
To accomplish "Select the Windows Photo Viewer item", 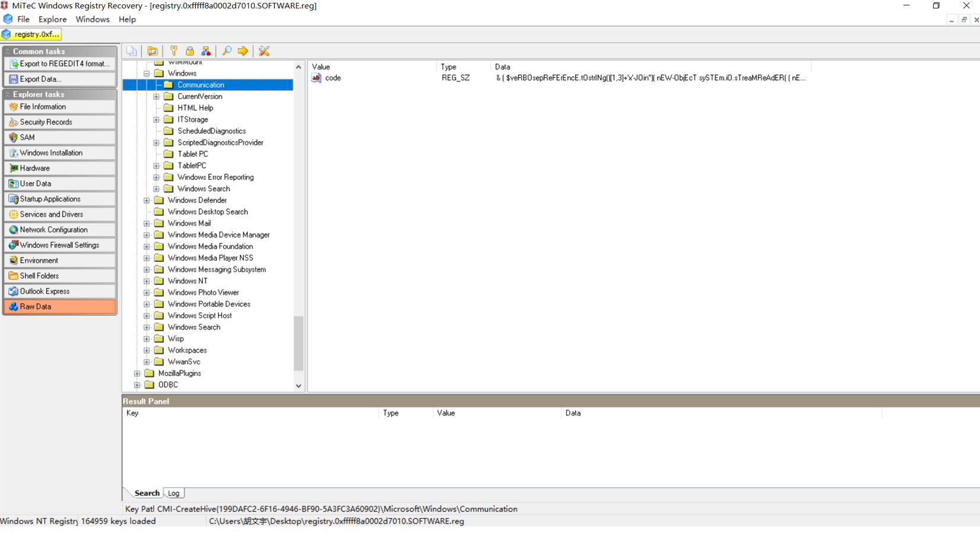I will 203,293.
